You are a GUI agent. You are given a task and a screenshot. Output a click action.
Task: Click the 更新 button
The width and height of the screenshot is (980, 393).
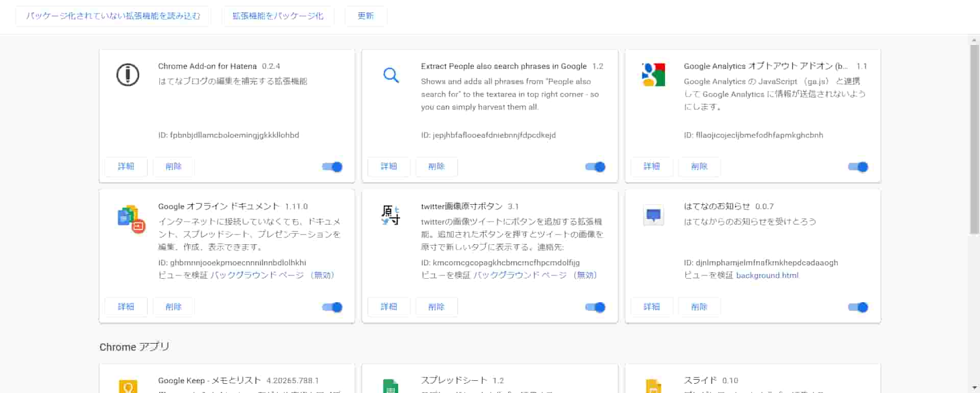tap(366, 16)
